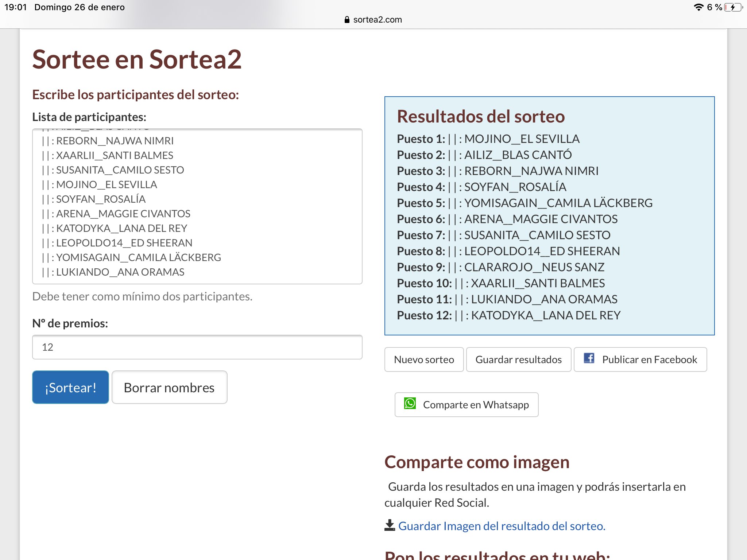This screenshot has height=560, width=747.
Task: Click the WhatsApp logo icon
Action: (410, 404)
